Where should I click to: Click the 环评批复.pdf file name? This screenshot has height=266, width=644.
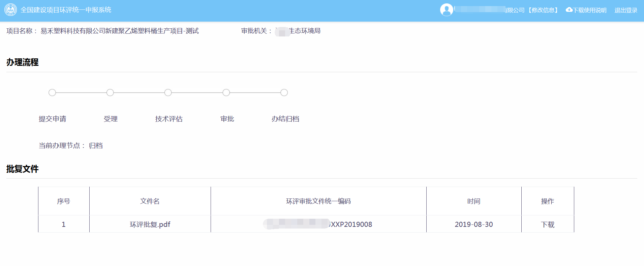(150, 224)
